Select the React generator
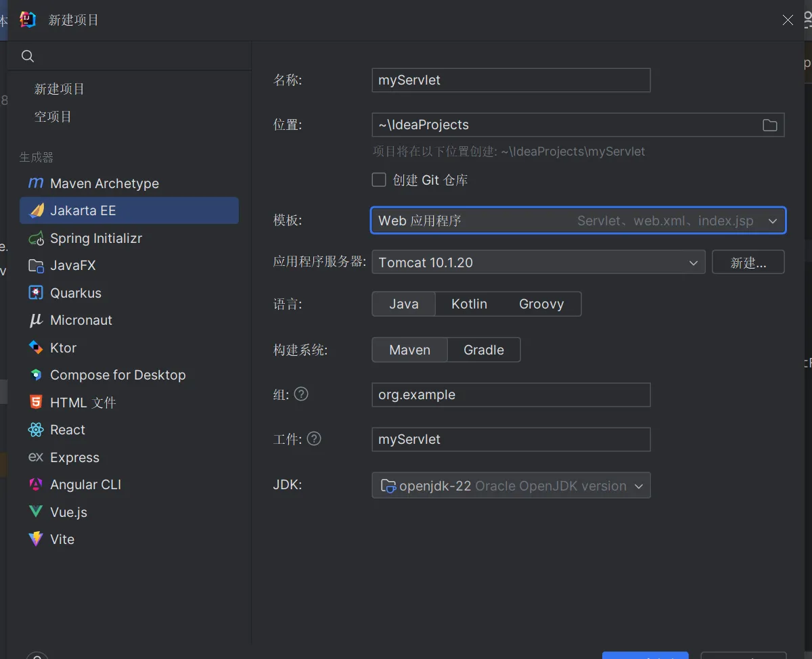812x659 pixels. tap(129, 430)
